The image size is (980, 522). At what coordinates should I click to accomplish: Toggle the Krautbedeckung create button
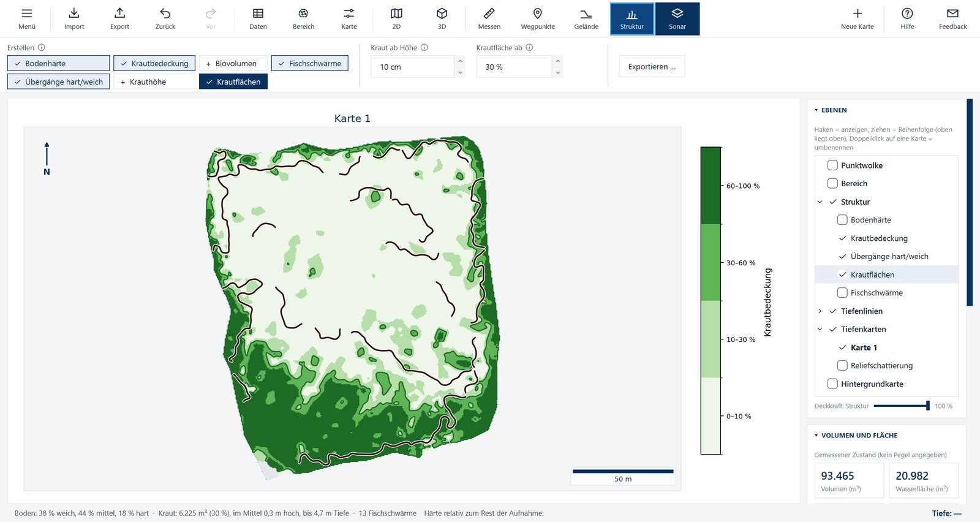154,63
